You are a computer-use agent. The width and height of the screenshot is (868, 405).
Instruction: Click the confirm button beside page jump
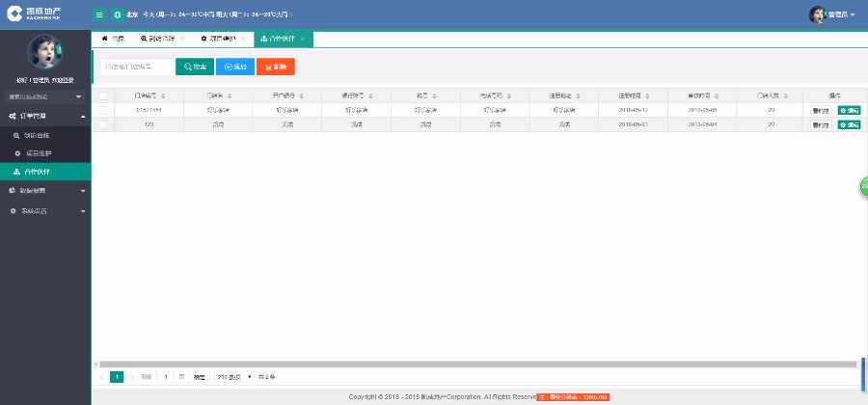tap(199, 377)
